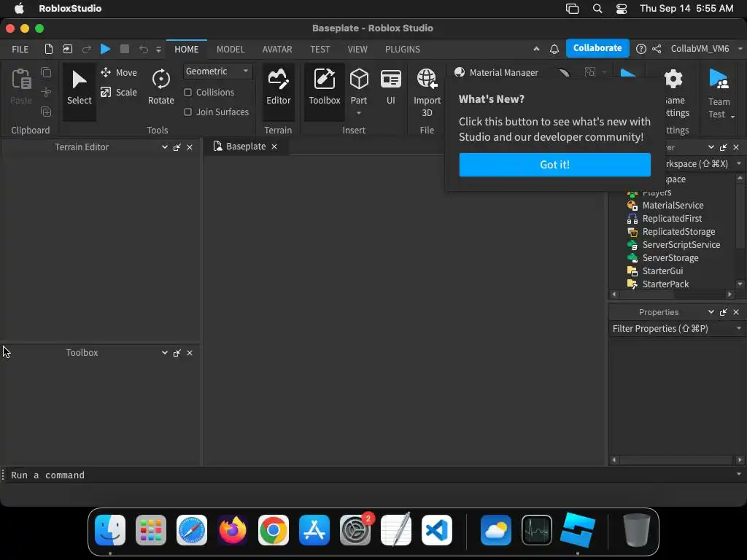This screenshot has height=560, width=747.
Task: Switch to the AVATAR tab
Action: [277, 49]
